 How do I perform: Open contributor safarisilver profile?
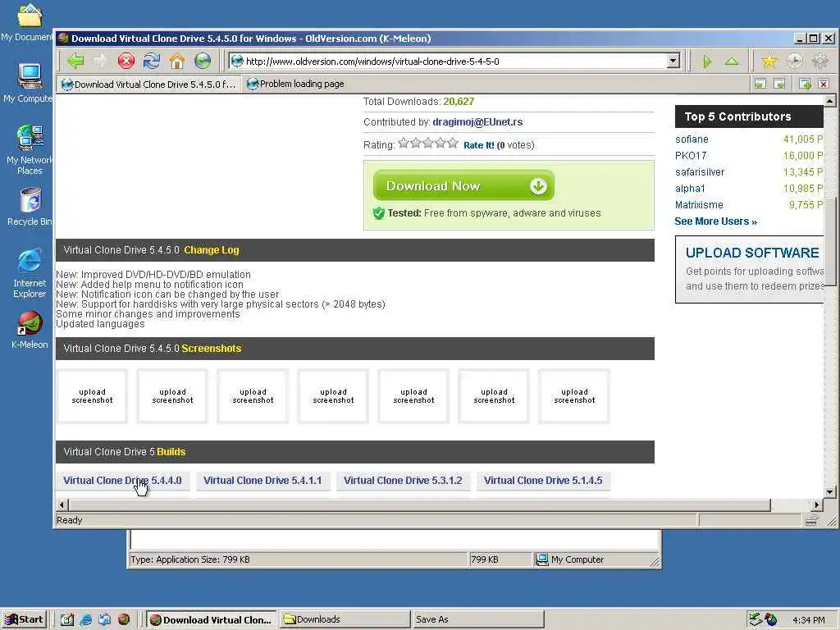[700, 172]
